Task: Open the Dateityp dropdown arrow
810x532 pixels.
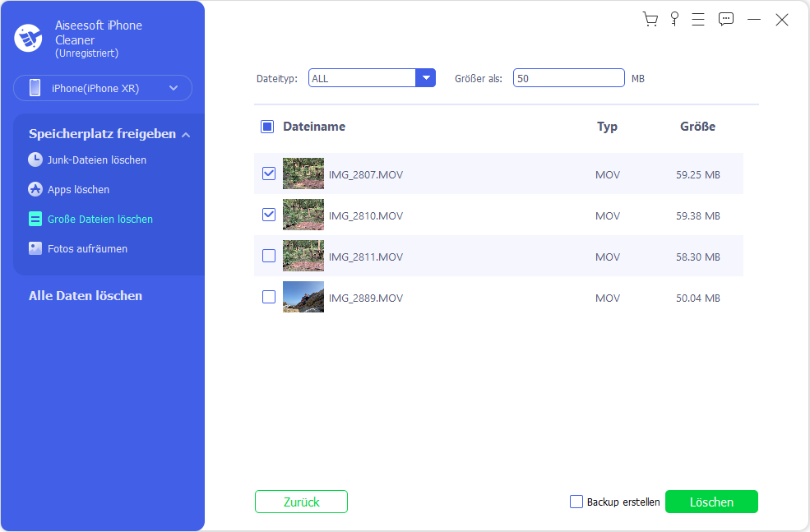Action: (x=425, y=78)
